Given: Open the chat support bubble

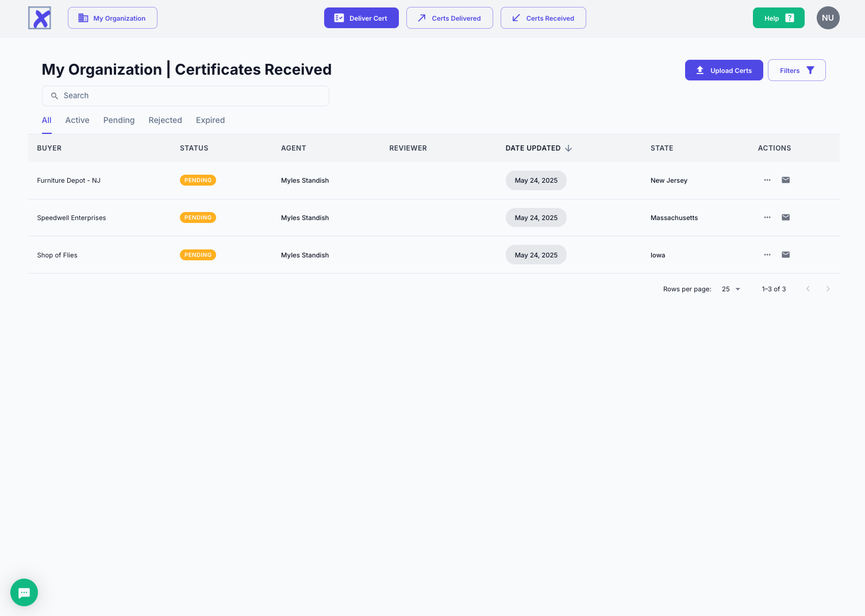Looking at the screenshot, I should [24, 592].
